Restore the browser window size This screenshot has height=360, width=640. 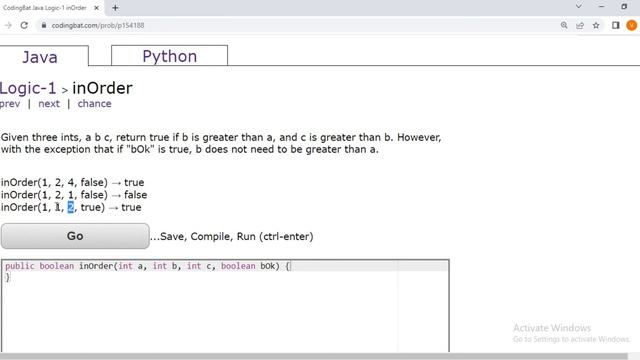coord(624,7)
